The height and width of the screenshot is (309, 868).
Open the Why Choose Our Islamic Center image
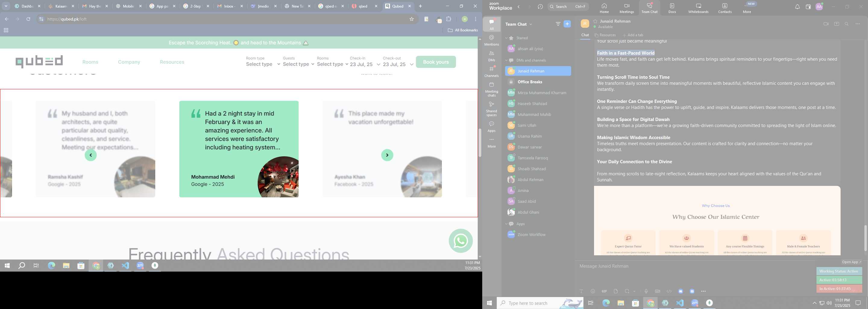717,221
